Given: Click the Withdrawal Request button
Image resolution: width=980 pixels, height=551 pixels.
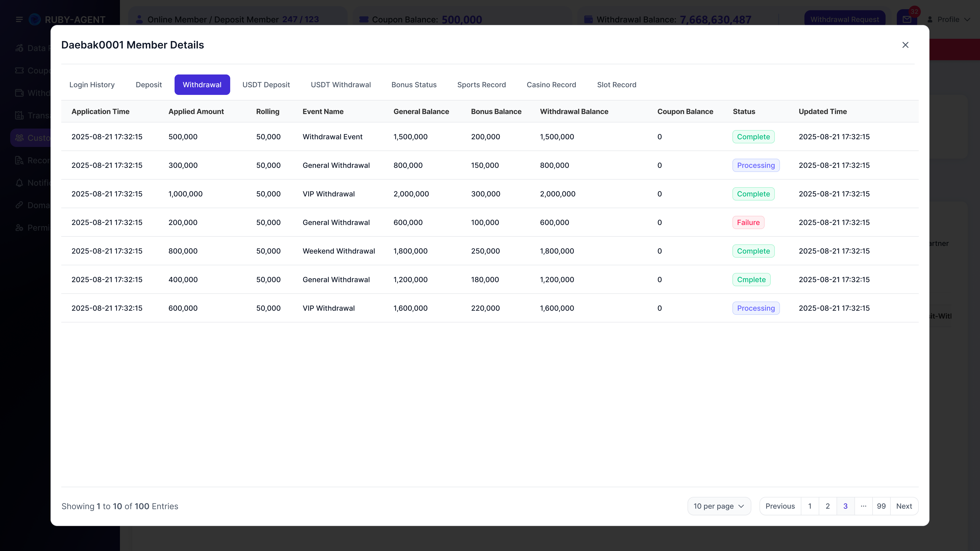Looking at the screenshot, I should [x=844, y=19].
